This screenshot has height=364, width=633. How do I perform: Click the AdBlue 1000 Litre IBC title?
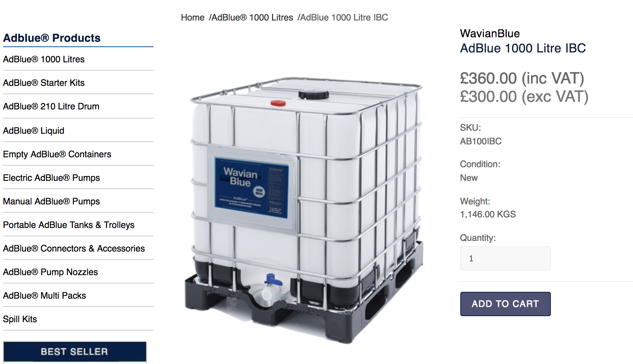click(x=523, y=48)
